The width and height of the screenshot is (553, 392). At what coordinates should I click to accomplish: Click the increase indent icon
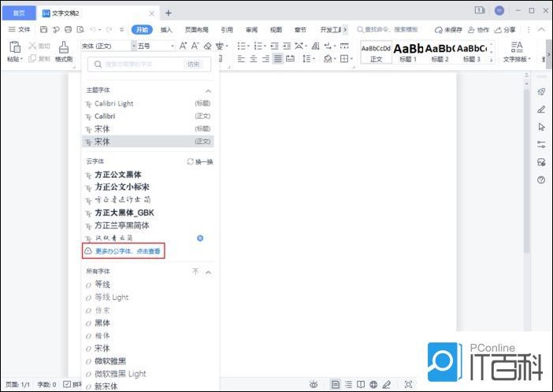pos(287,46)
